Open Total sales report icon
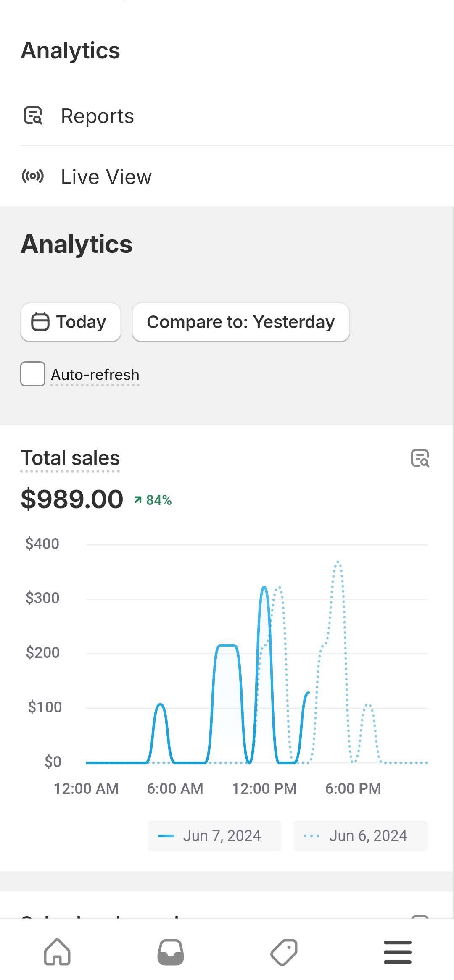Image resolution: width=454 pixels, height=980 pixels. point(420,458)
